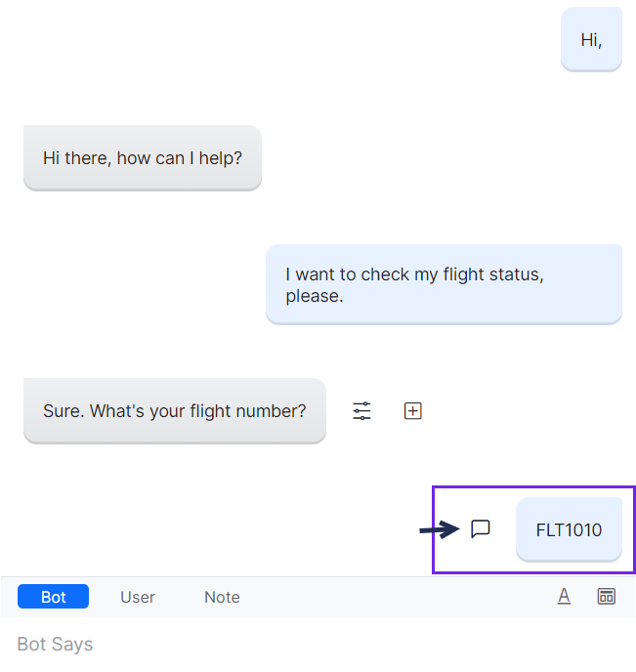The image size is (636, 672).
Task: Click the template layout icon in toolbar
Action: 607,597
